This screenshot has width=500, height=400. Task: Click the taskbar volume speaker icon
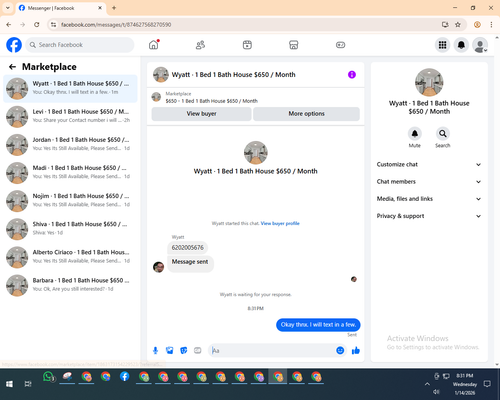pos(436,392)
